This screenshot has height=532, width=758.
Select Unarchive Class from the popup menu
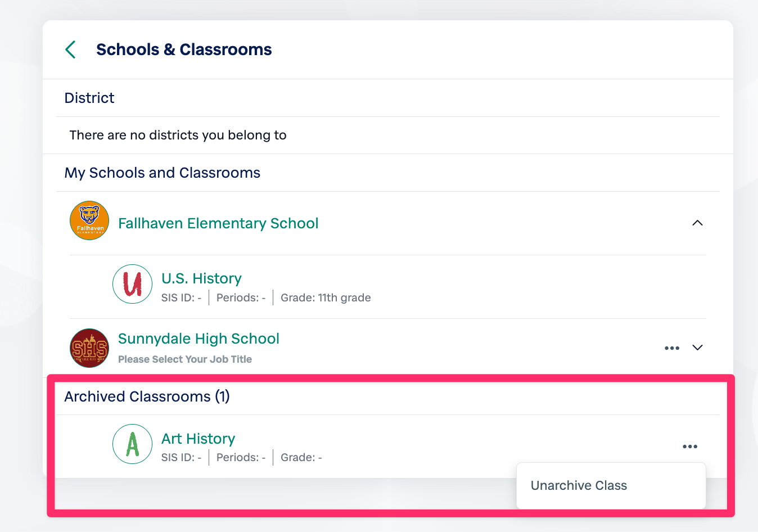(579, 485)
